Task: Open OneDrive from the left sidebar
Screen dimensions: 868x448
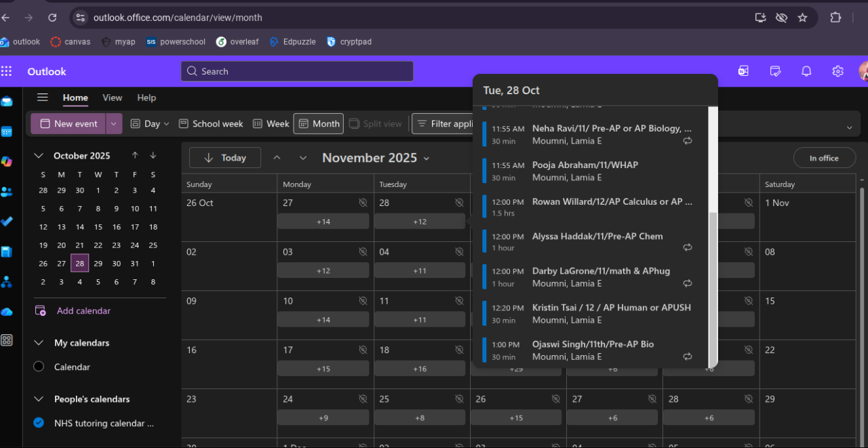Action: (x=7, y=311)
